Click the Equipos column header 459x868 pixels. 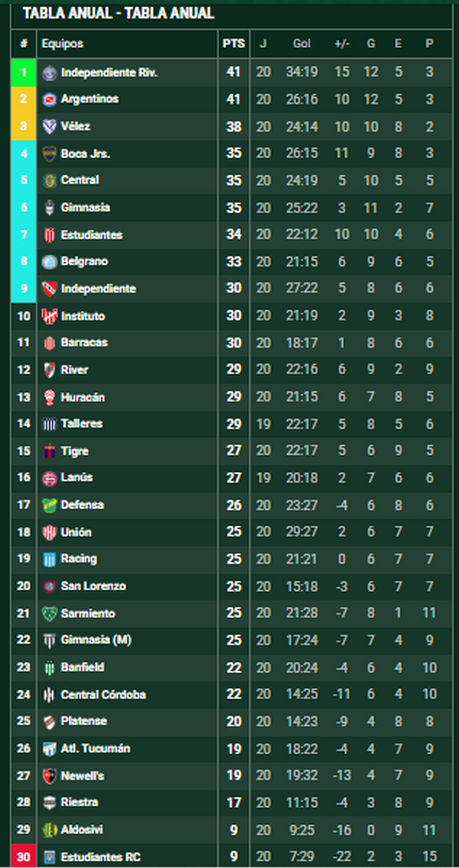point(63,44)
